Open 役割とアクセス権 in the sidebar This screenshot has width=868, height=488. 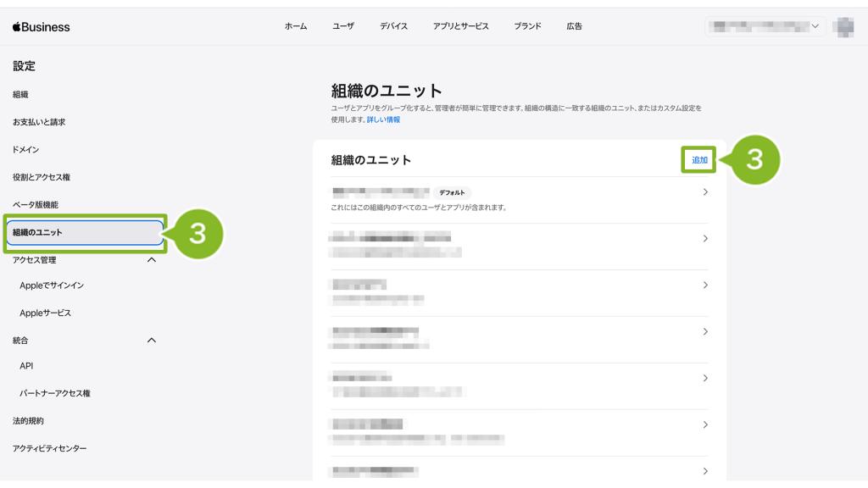click(x=42, y=177)
